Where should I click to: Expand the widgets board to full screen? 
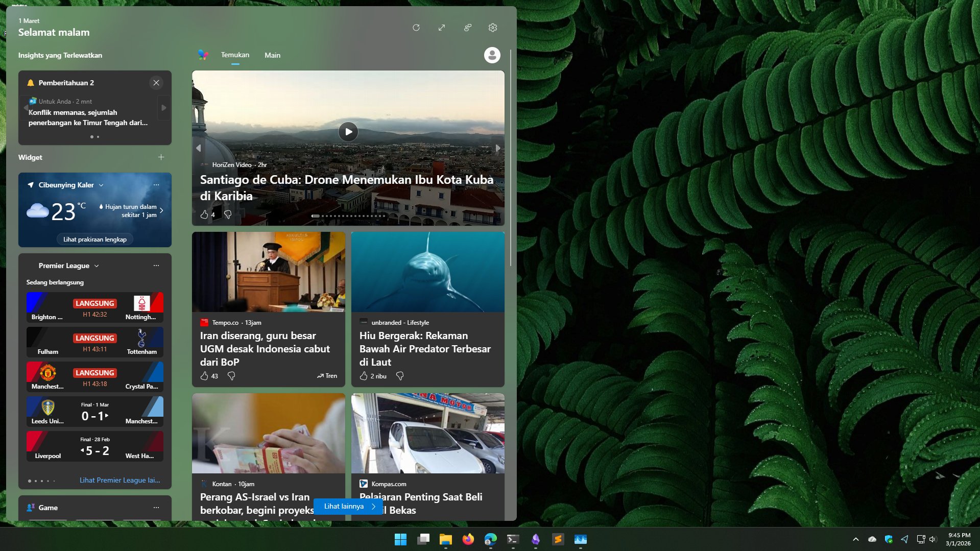tap(441, 27)
